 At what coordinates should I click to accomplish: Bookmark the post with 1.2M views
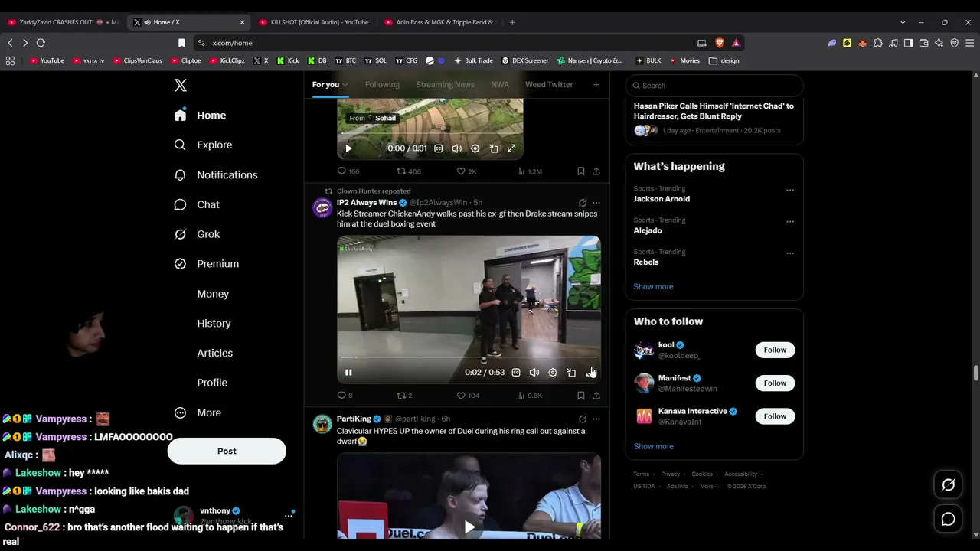[x=581, y=171]
